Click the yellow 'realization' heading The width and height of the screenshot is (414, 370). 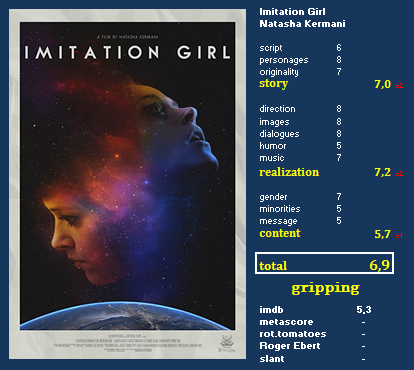[x=289, y=172]
